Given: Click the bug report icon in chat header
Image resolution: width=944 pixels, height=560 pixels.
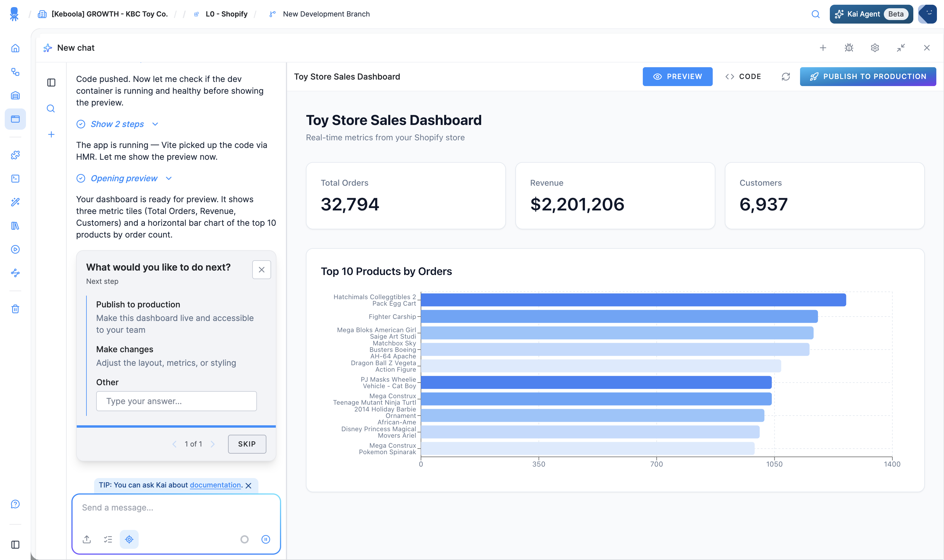Looking at the screenshot, I should (x=849, y=48).
